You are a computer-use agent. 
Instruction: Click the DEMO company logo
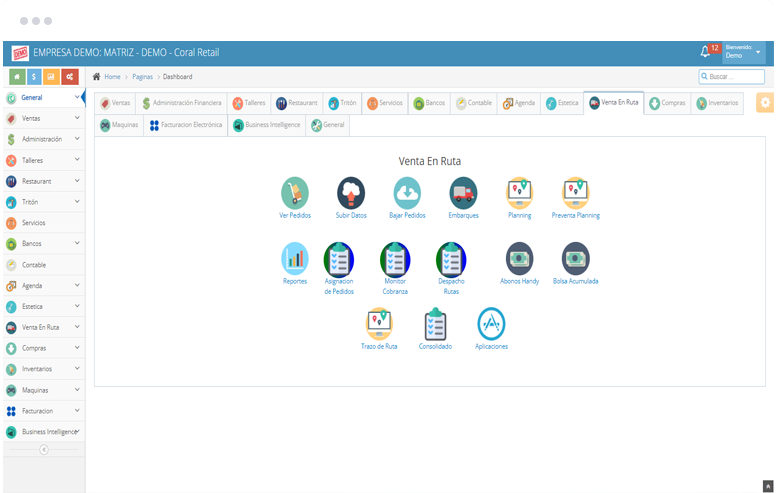tap(20, 53)
